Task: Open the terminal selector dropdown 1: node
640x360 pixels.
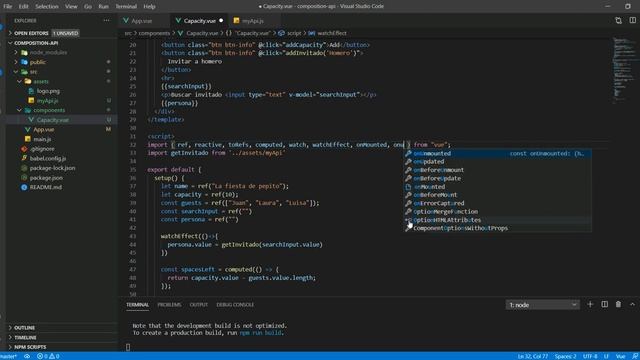Action: point(542,305)
